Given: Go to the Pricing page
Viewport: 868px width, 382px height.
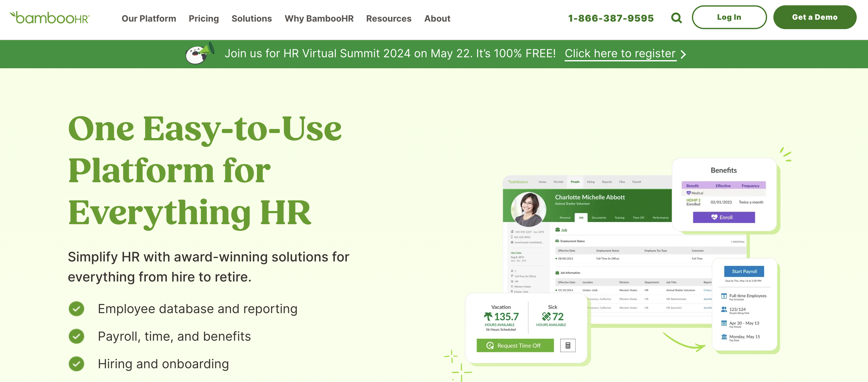Looking at the screenshot, I should 203,18.
